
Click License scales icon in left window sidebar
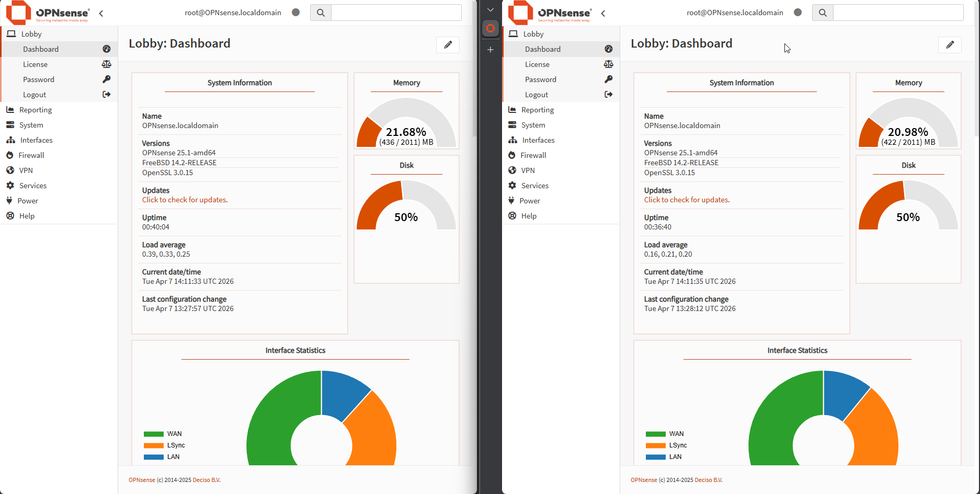[x=107, y=64]
